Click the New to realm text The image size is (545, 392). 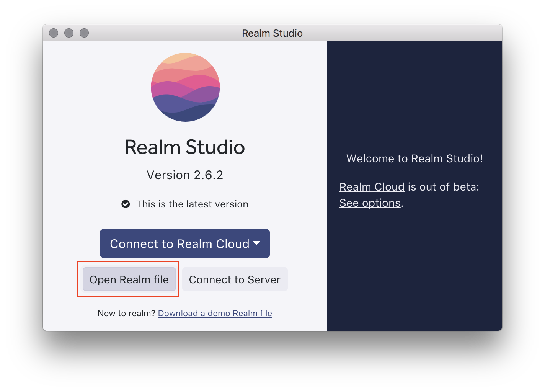pos(126,313)
